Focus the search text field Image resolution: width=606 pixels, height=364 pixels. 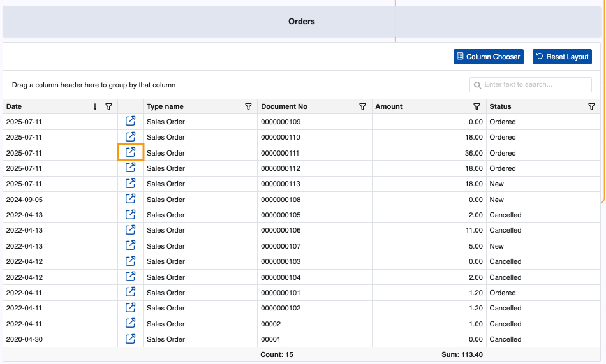[531, 85]
